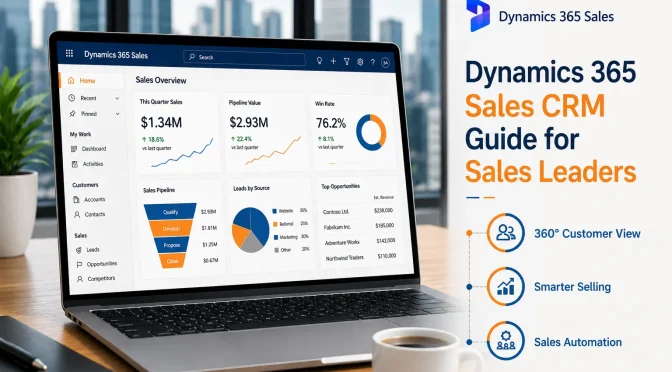Click the Leads by Source pie chart
672x372 pixels.
251,230
